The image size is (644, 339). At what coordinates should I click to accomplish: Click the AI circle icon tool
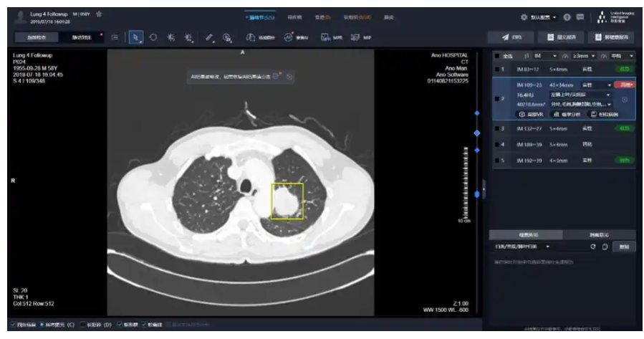click(288, 37)
